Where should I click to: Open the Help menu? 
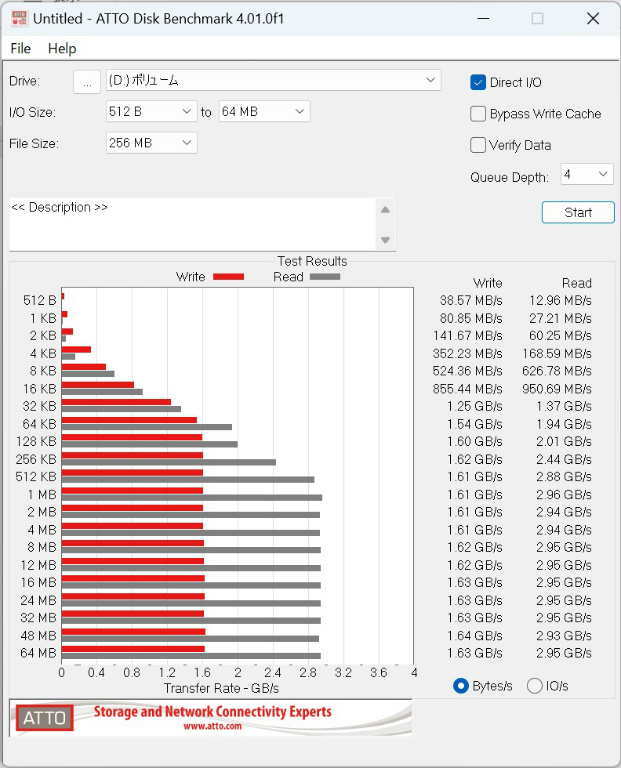(62, 48)
